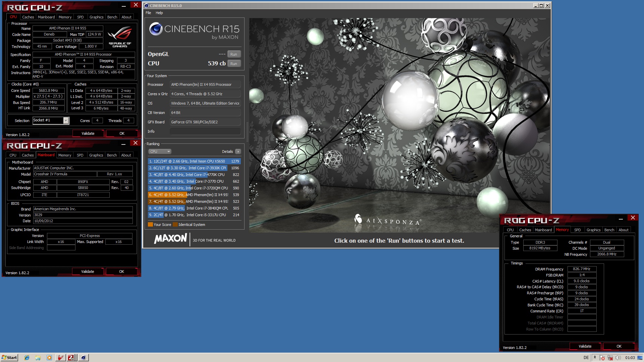Run the OpenGL benchmark
The width and height of the screenshot is (644, 362).
(234, 54)
